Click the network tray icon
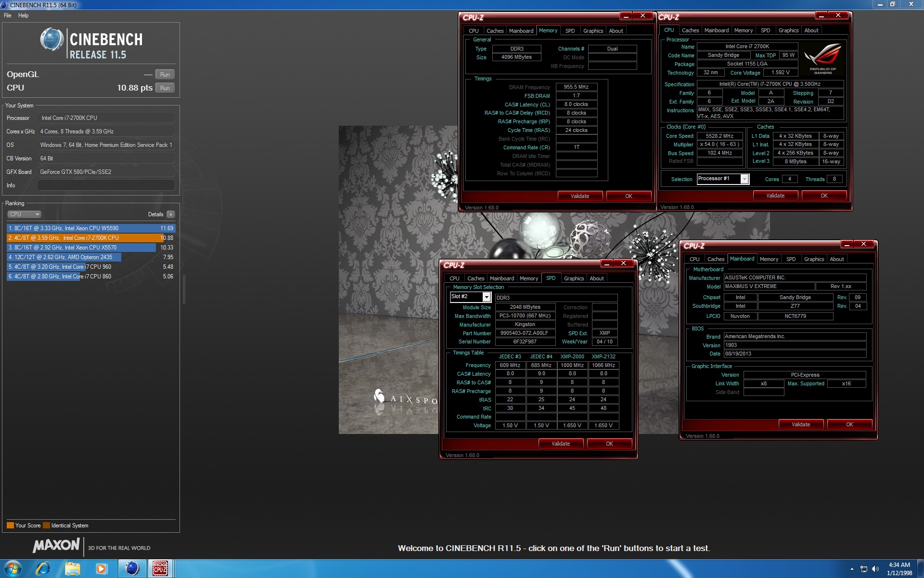This screenshot has width=924, height=578. click(863, 569)
